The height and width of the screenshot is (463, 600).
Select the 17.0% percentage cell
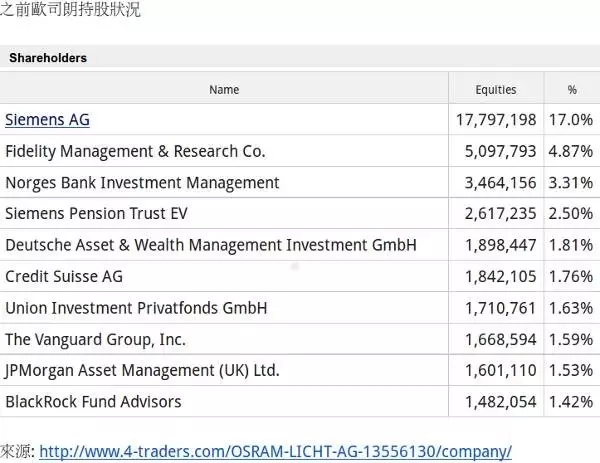571,120
